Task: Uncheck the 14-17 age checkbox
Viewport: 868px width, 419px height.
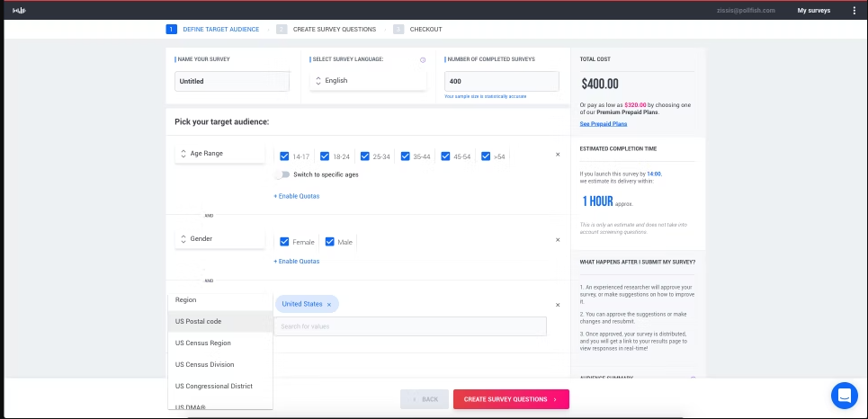Action: tap(284, 156)
